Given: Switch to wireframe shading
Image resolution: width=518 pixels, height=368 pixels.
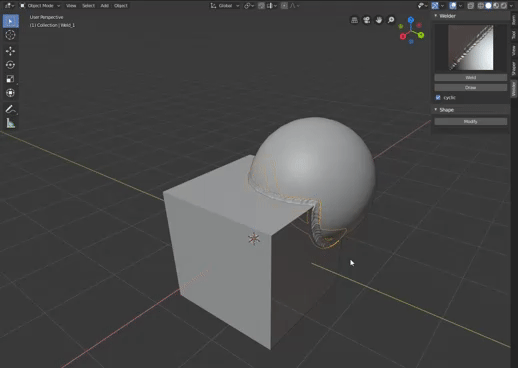Looking at the screenshot, I should [x=481, y=5].
